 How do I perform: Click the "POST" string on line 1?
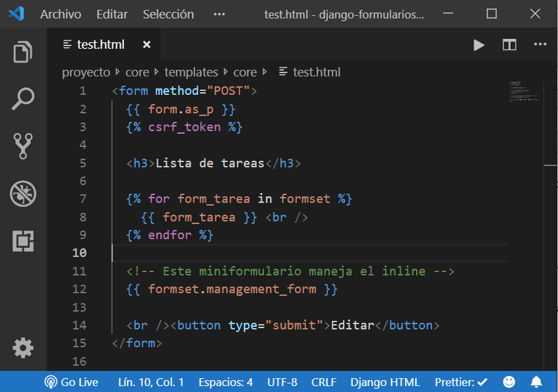click(x=228, y=91)
